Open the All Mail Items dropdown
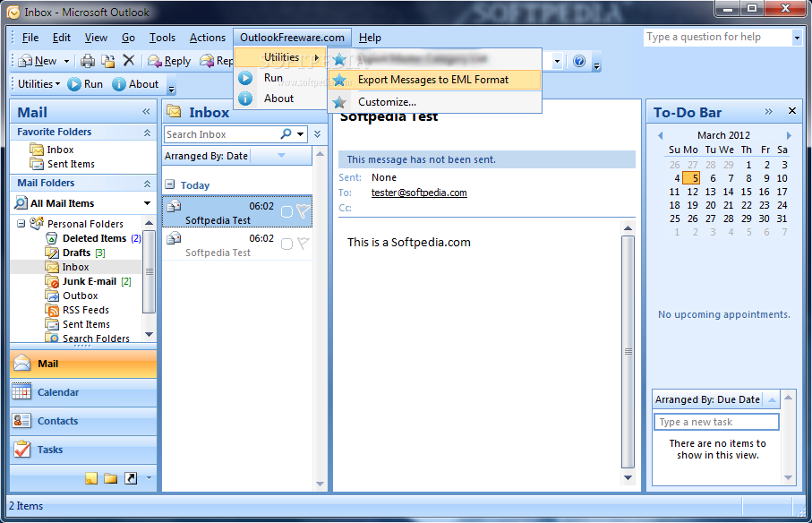The image size is (812, 523). (x=147, y=203)
